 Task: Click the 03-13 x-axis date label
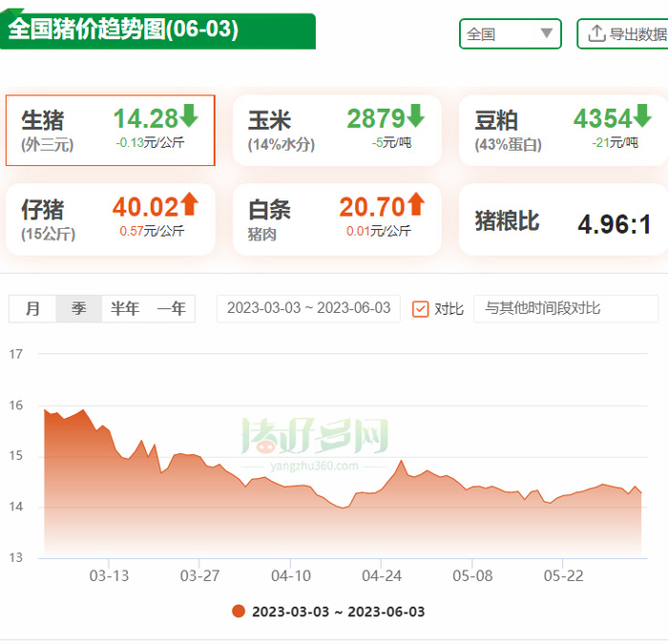109,576
